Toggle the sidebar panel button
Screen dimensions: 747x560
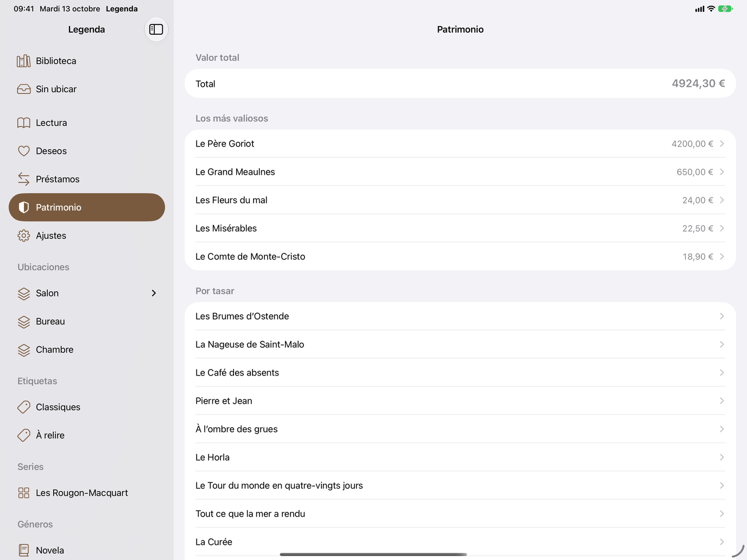156,29
